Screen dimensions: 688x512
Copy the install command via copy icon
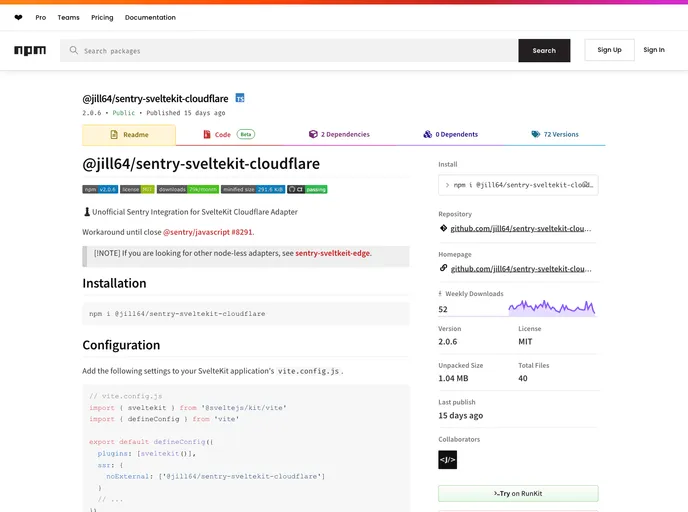[x=586, y=185]
